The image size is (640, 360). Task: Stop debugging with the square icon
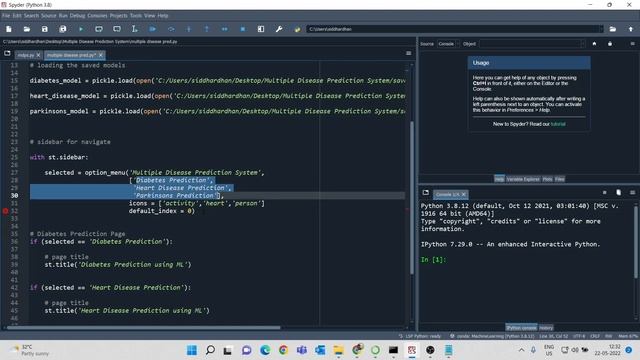[242, 29]
